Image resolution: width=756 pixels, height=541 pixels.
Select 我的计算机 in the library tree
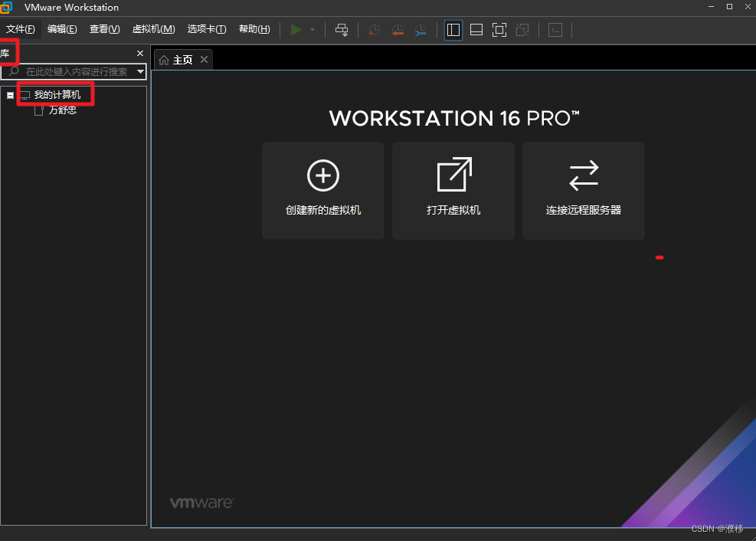(x=57, y=94)
